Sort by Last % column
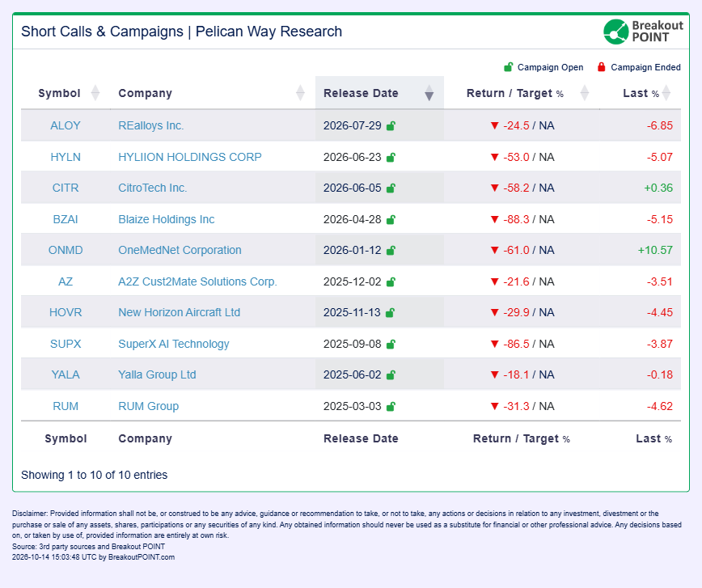 (x=666, y=93)
